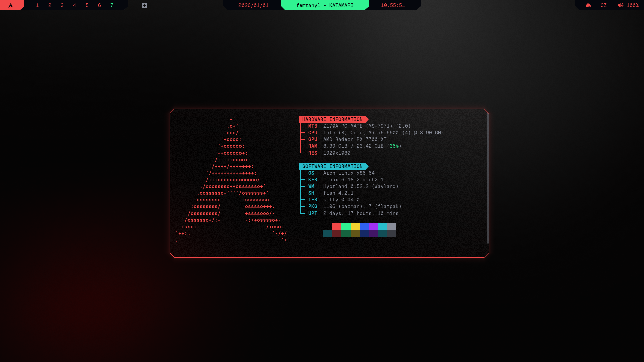The width and height of the screenshot is (644, 362).
Task: Click the bright red color block
Action: click(337, 227)
